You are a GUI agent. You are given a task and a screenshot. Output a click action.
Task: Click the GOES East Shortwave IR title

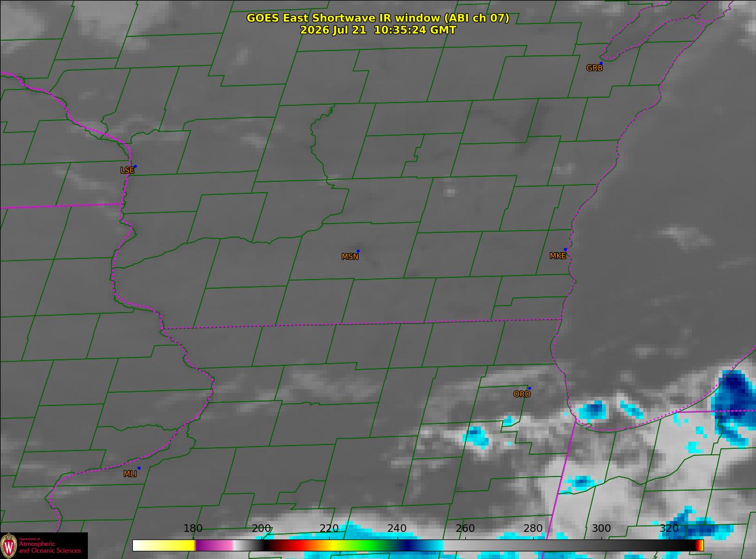tap(378, 18)
